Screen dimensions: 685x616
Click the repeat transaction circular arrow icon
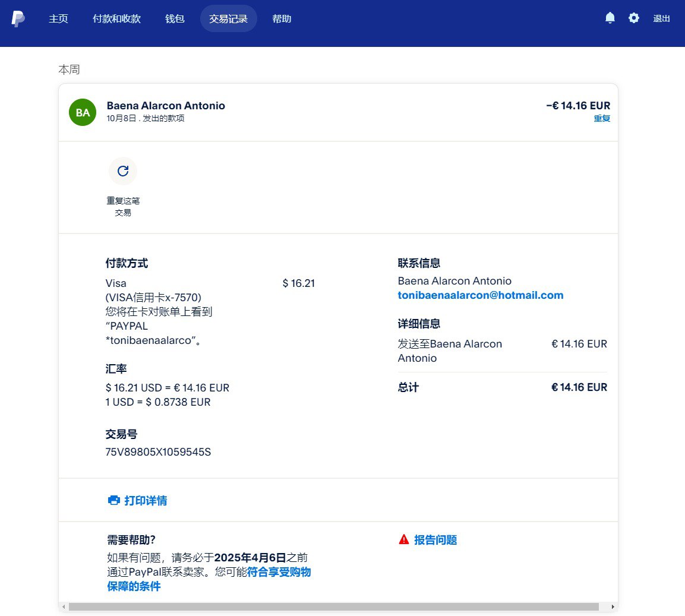[123, 171]
